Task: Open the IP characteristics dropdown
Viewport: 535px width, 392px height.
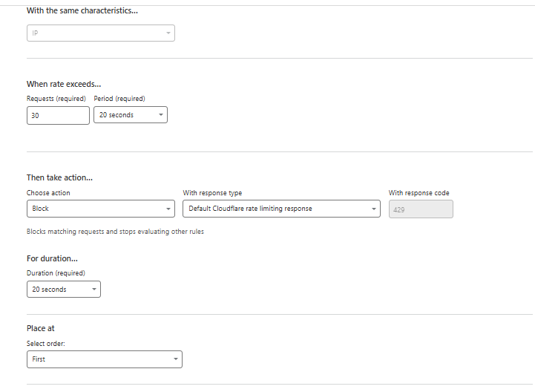Action: [100, 33]
